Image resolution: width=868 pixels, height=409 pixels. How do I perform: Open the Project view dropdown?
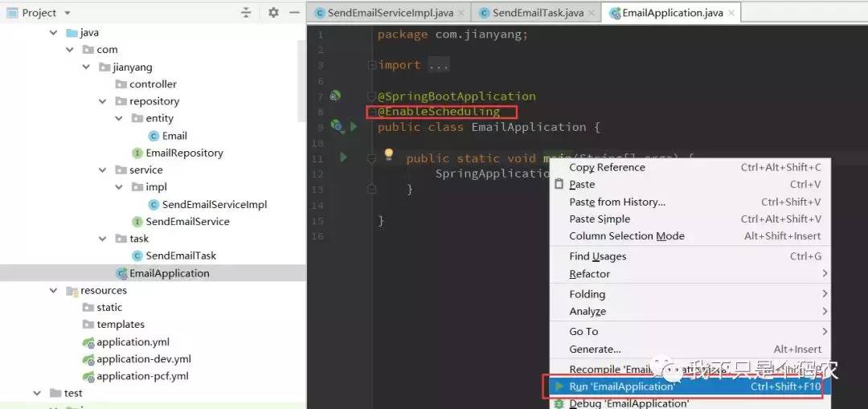click(67, 13)
